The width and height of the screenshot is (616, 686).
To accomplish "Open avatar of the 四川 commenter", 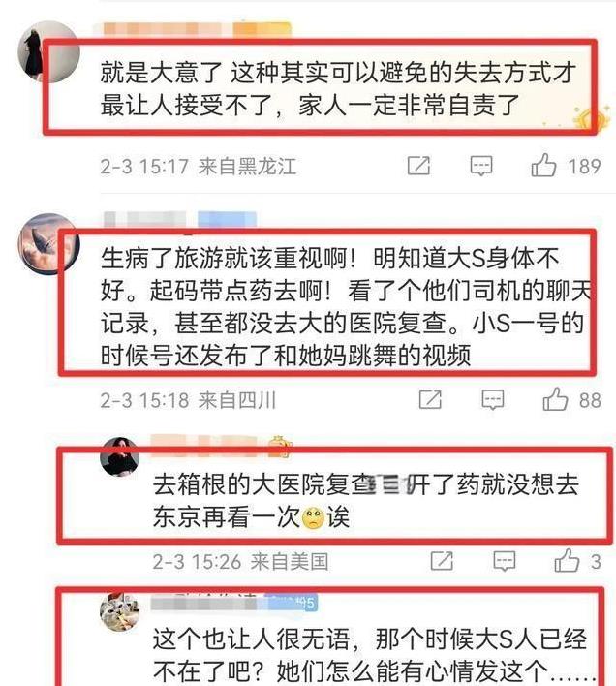I will [48, 244].
